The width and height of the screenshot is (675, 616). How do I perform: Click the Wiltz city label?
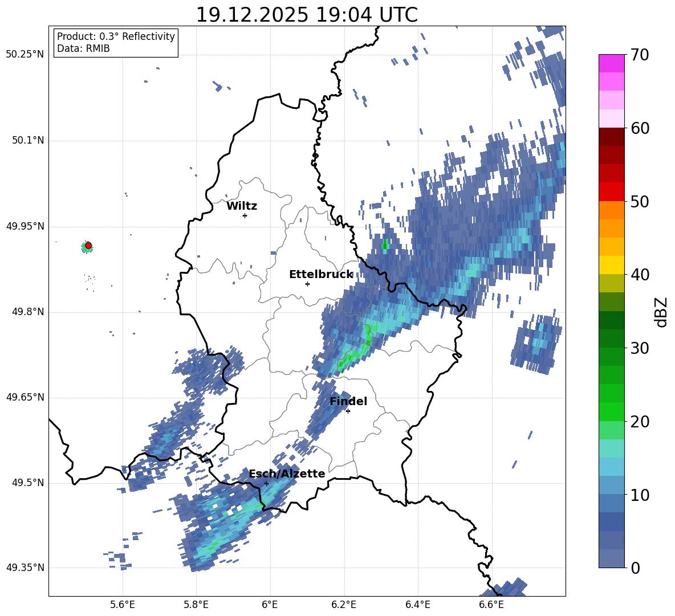point(242,206)
